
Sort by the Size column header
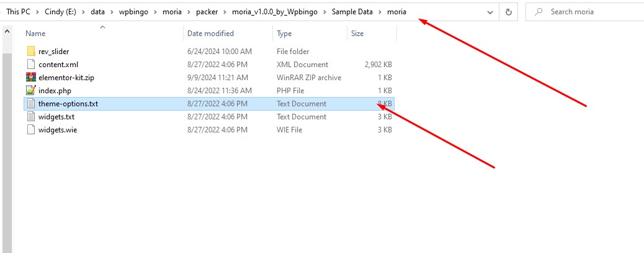pos(357,34)
